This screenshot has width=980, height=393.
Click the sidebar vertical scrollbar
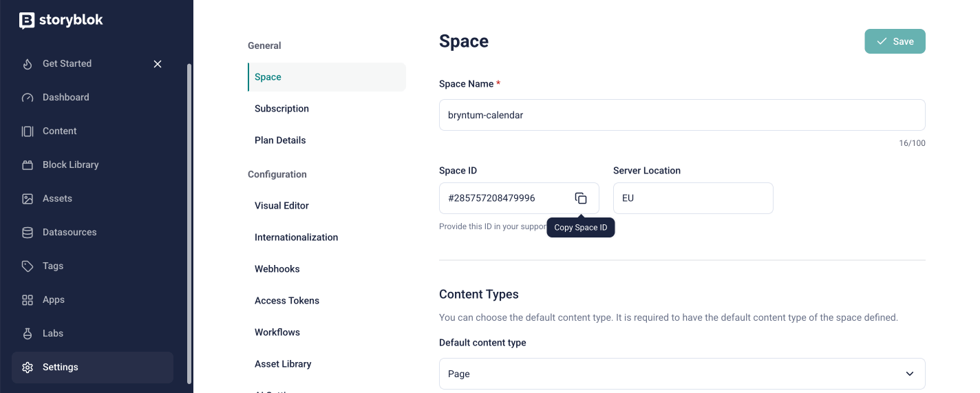pos(189,220)
